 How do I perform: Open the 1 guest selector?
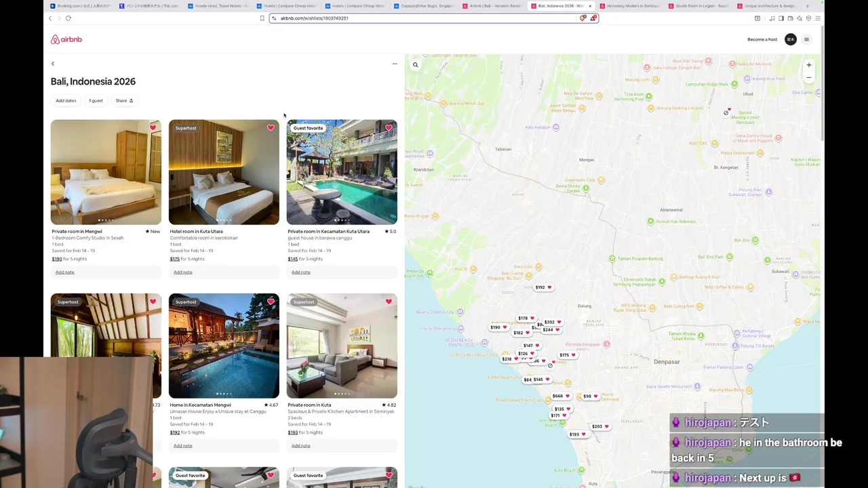pos(96,100)
